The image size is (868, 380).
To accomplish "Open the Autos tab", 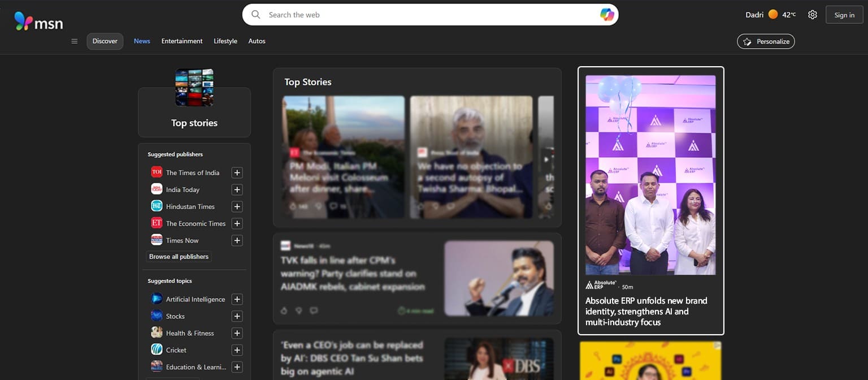I will point(257,41).
